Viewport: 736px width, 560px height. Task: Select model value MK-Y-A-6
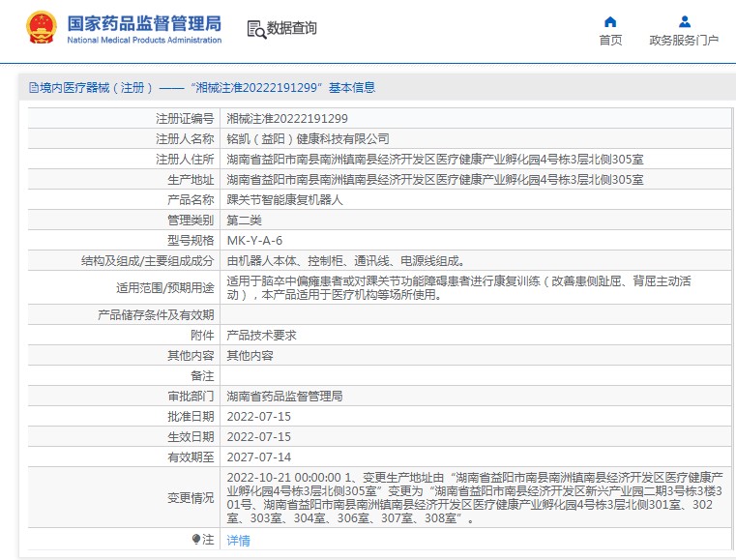coord(254,240)
